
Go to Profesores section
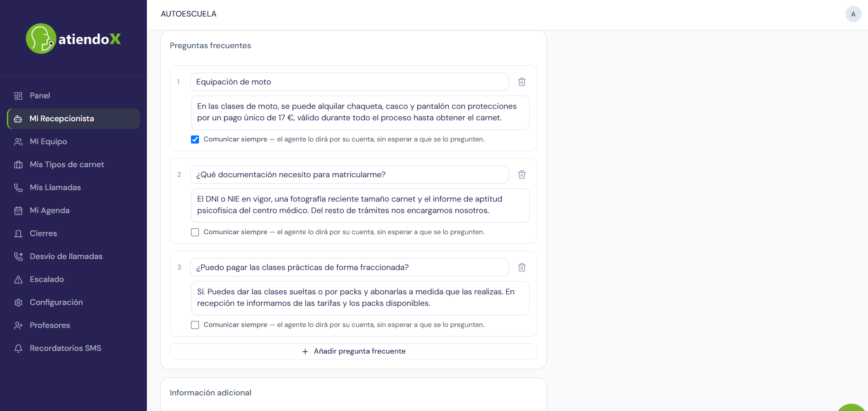coord(73,325)
